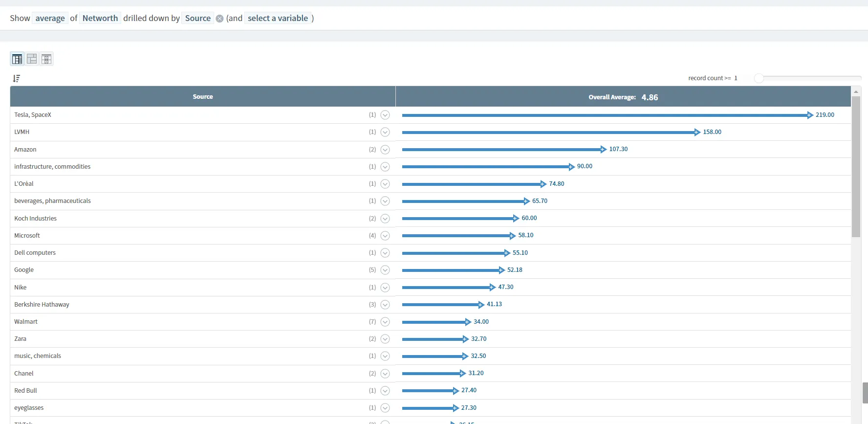Click the 90.00 value label
Screen dimensions: 868x424
[585, 166]
